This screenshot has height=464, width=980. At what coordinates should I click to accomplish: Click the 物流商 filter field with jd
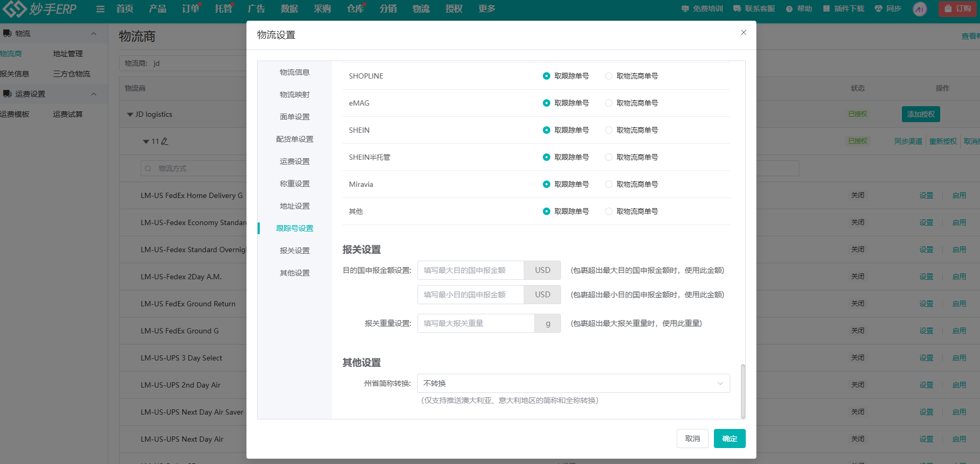183,63
